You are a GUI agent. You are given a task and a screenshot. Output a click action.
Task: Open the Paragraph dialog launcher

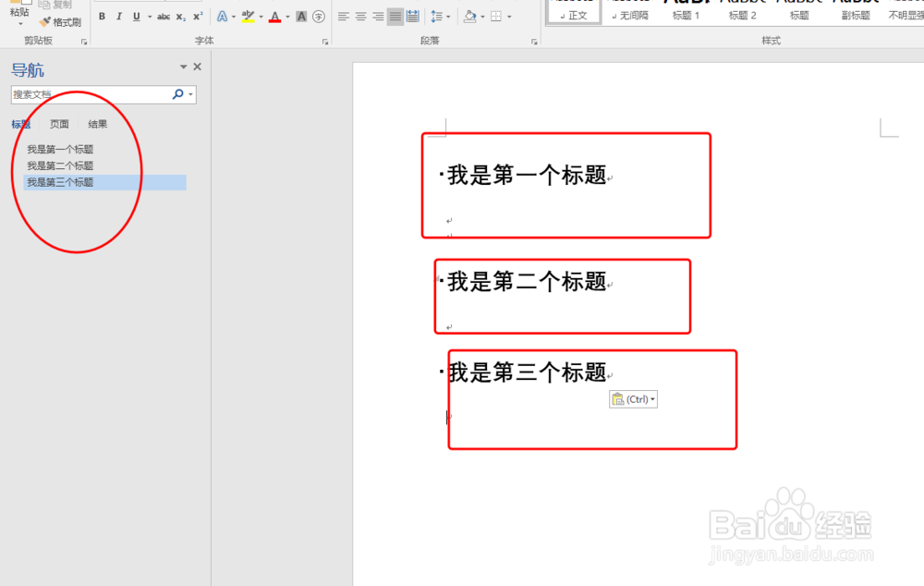[x=534, y=42]
